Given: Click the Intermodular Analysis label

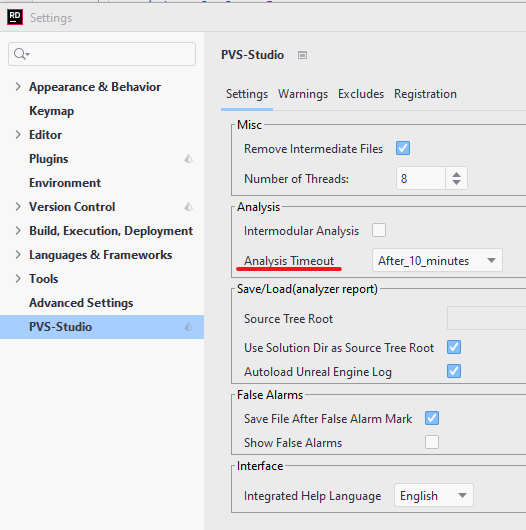Looking at the screenshot, I should [301, 231].
